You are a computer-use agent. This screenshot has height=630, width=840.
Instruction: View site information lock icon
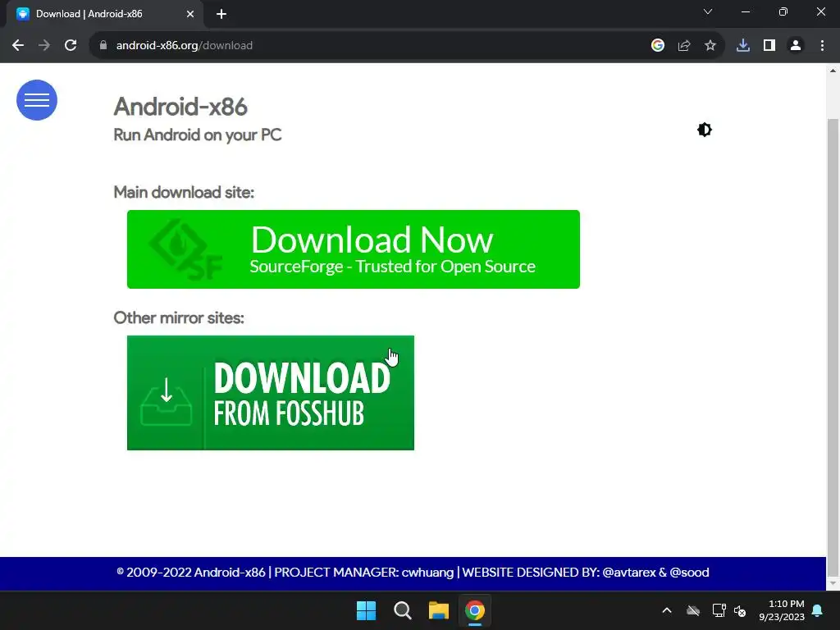103,46
